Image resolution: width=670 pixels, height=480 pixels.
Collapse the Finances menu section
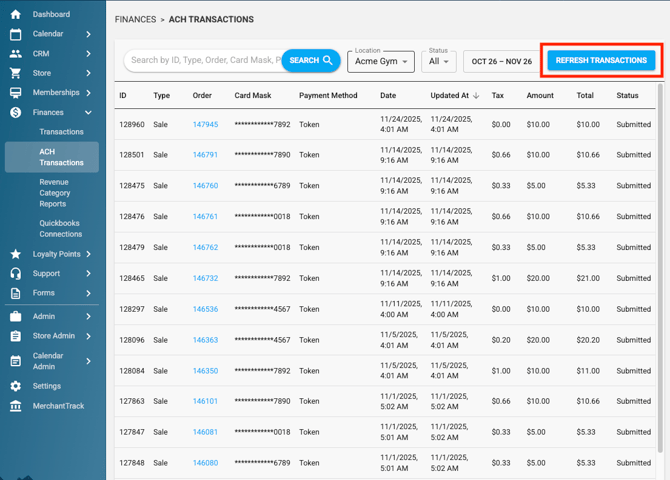pyautogui.click(x=88, y=113)
